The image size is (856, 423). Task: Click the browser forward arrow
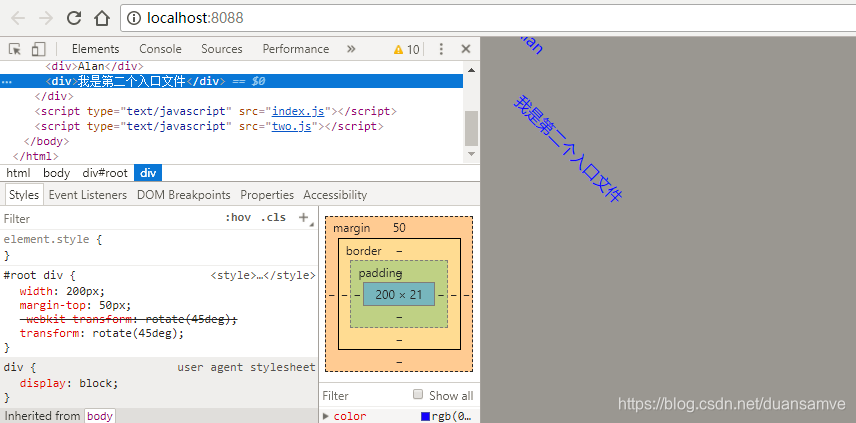click(46, 18)
